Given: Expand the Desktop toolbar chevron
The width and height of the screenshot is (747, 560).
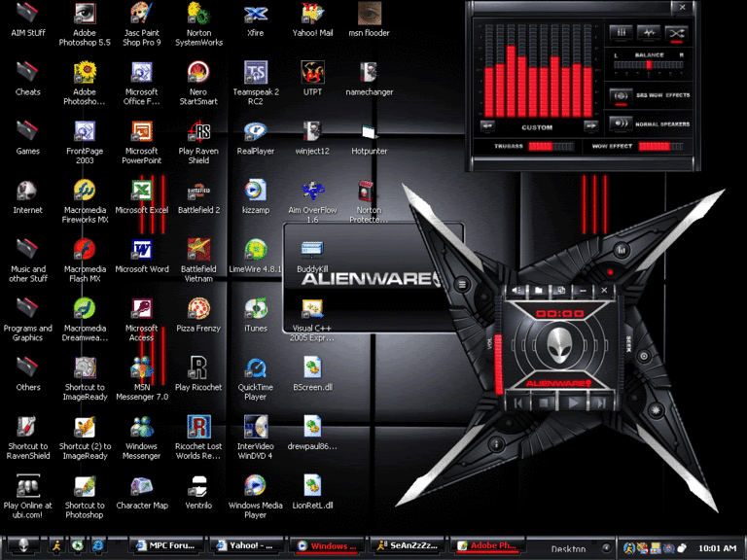Looking at the screenshot, I should click(x=594, y=542).
